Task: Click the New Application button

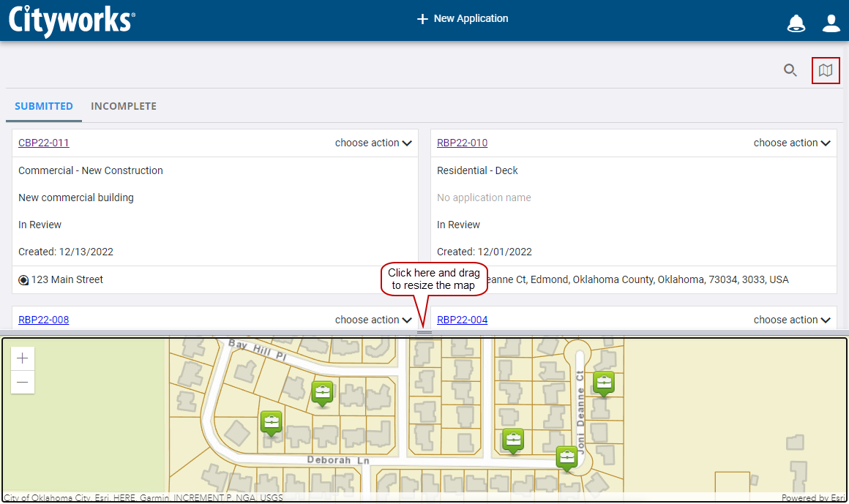Action: pyautogui.click(x=462, y=19)
